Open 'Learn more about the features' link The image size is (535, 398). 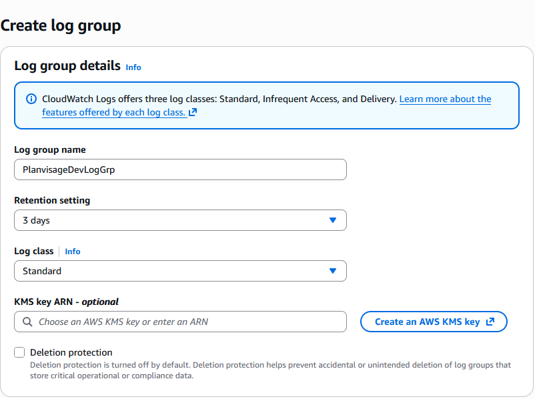[x=445, y=99]
